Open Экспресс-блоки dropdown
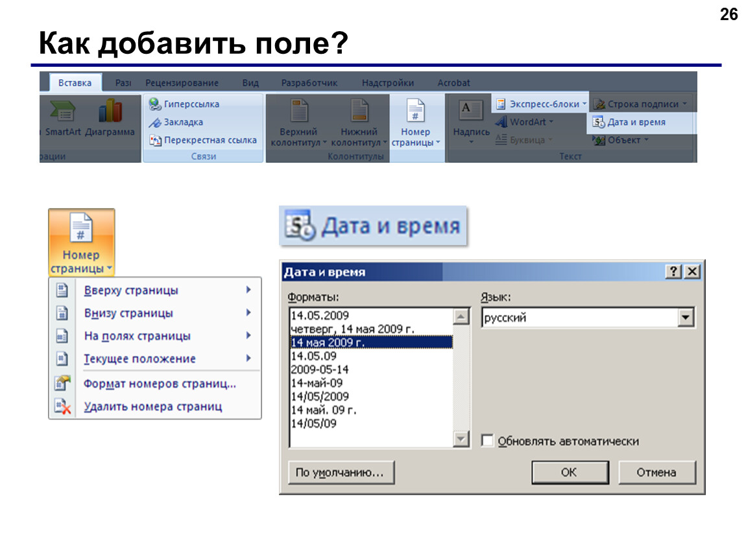 point(542,104)
